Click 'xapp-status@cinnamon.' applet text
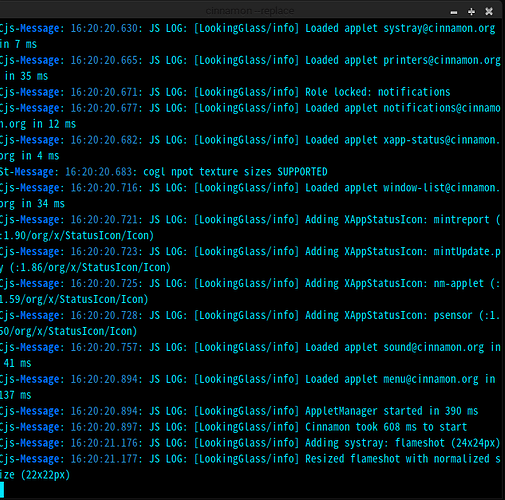 click(x=442, y=140)
